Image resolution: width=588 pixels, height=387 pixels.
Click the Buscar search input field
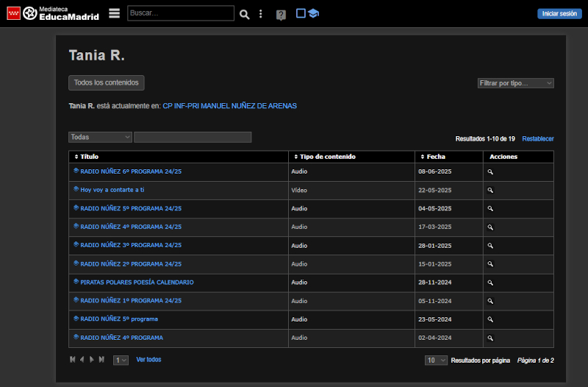coord(180,13)
